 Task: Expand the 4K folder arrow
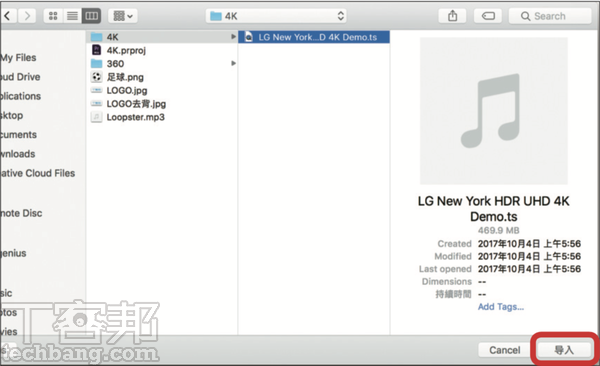pyautogui.click(x=233, y=37)
